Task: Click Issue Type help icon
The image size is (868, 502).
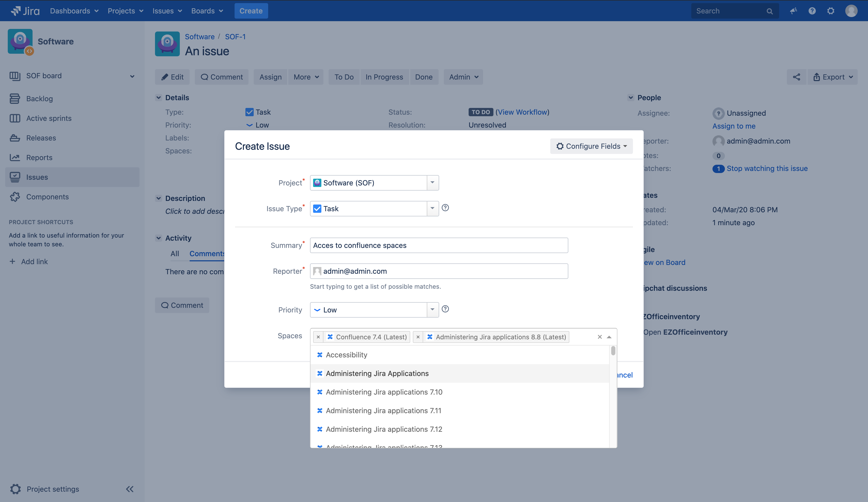Action: (445, 208)
